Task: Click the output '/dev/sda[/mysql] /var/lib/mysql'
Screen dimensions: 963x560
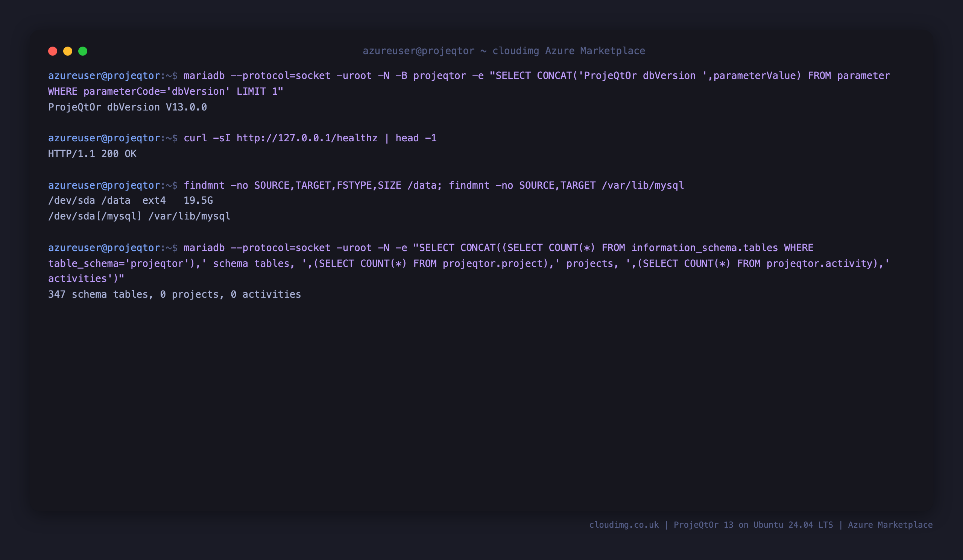Action: pyautogui.click(x=140, y=216)
